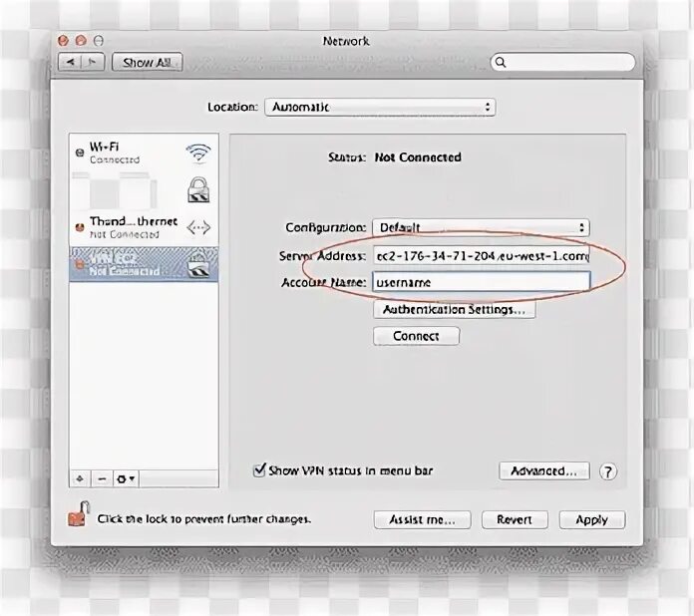Click the status dot next to Wi-Fi
The width and height of the screenshot is (694, 616).
[x=80, y=153]
